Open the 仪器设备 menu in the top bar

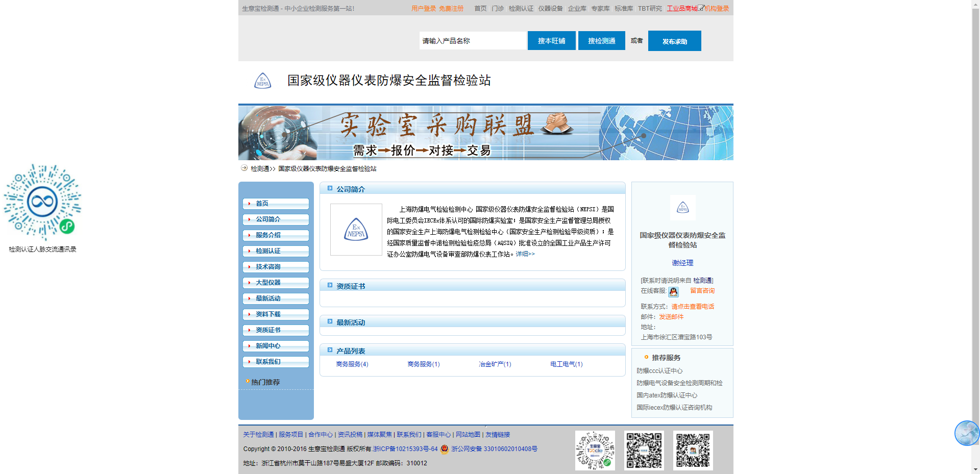(x=550, y=8)
